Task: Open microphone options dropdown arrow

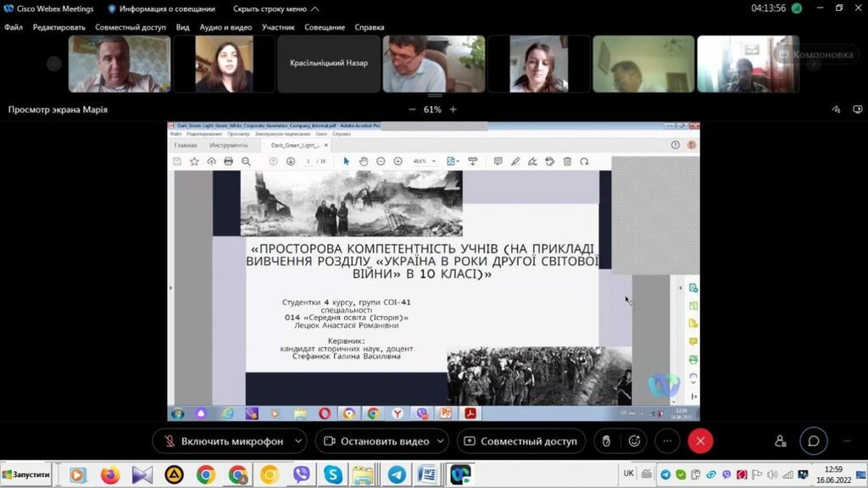Action: [x=298, y=441]
